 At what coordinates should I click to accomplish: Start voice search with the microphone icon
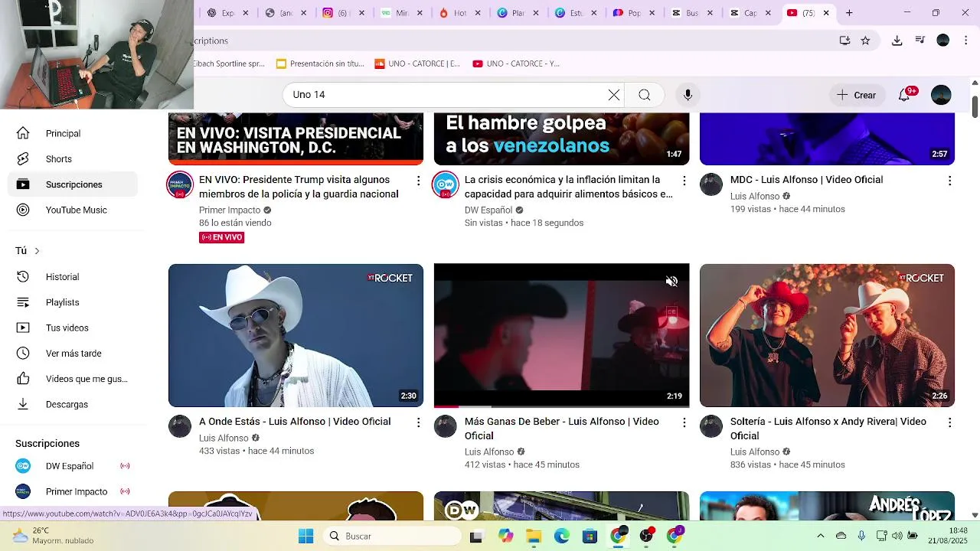[x=688, y=95]
